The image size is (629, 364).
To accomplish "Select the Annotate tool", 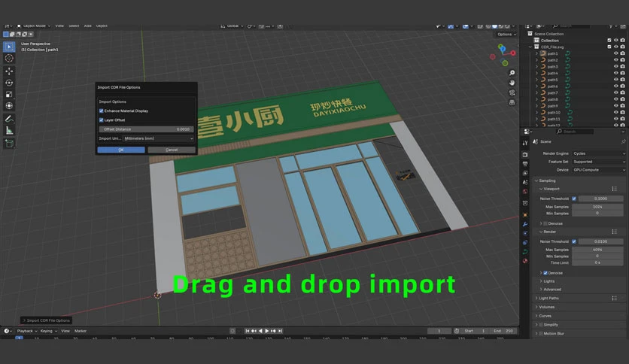I will [x=9, y=119].
